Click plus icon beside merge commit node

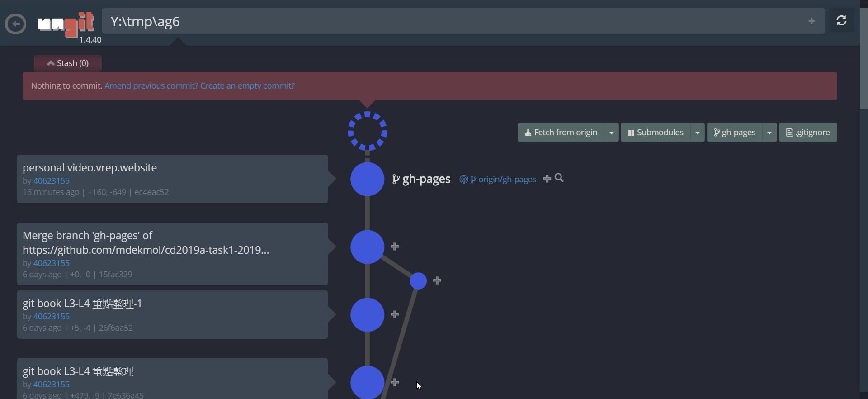click(395, 247)
